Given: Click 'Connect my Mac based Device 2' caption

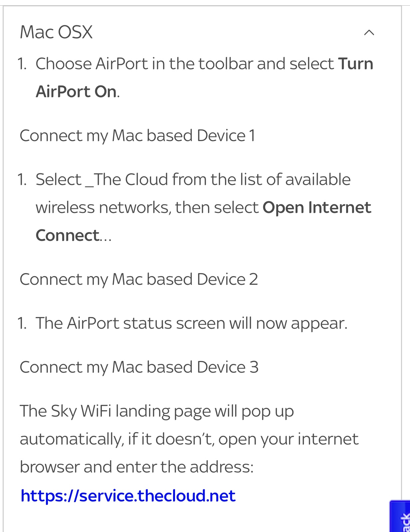Looking at the screenshot, I should coord(139,279).
